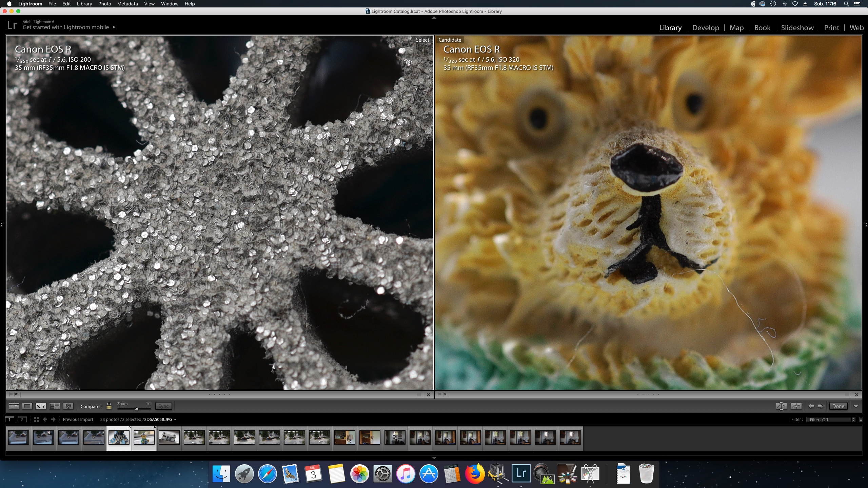Switch to Grid view

coord(14,406)
